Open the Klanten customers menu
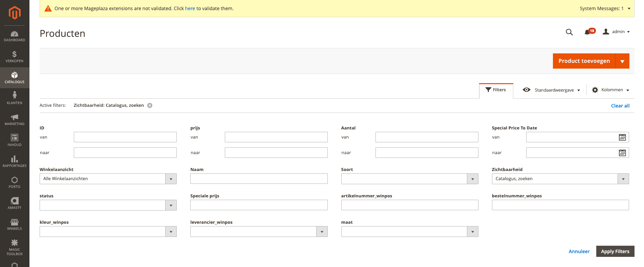This screenshot has width=644, height=267. click(x=15, y=98)
